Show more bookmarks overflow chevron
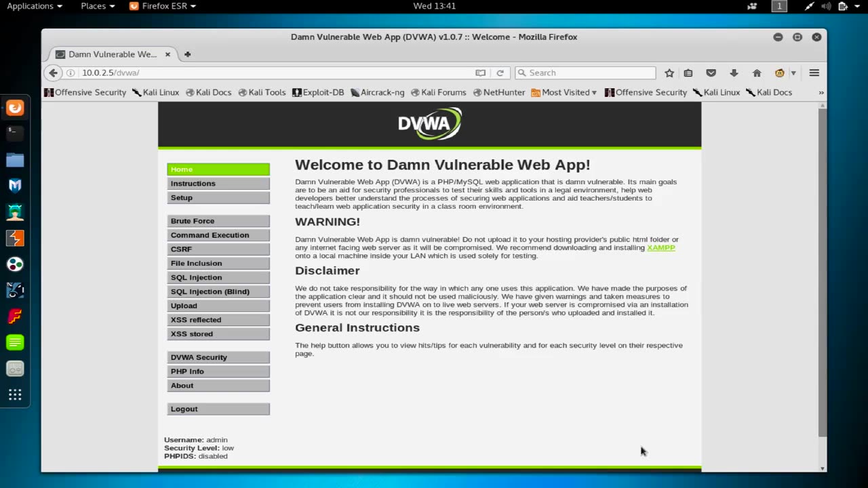868x488 pixels. pyautogui.click(x=821, y=92)
